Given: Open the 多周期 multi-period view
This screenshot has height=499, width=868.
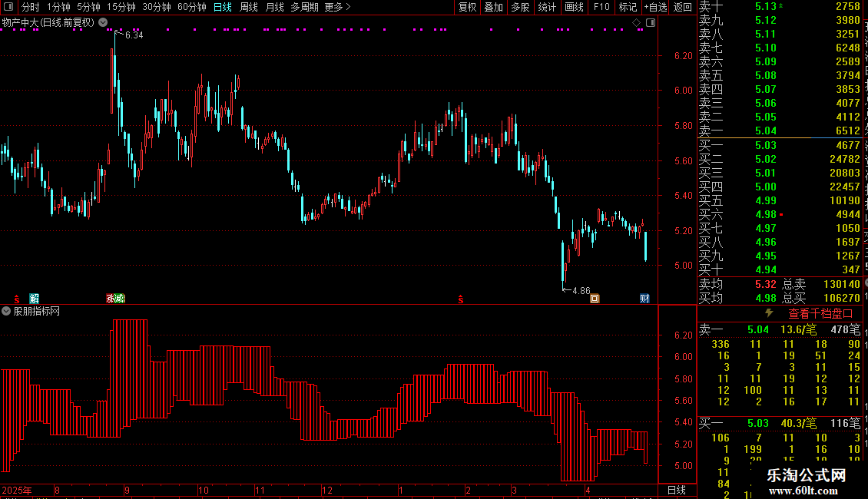Looking at the screenshot, I should point(304,7).
